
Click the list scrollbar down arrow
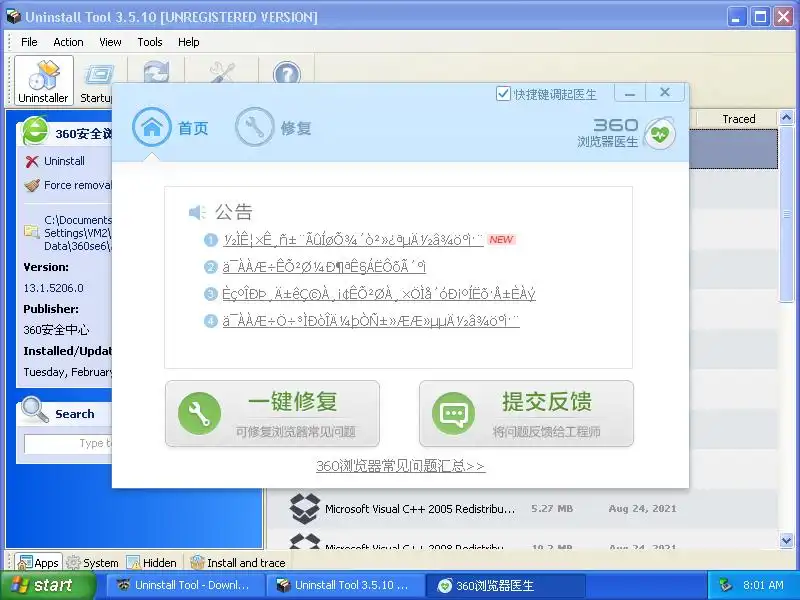coord(786,540)
